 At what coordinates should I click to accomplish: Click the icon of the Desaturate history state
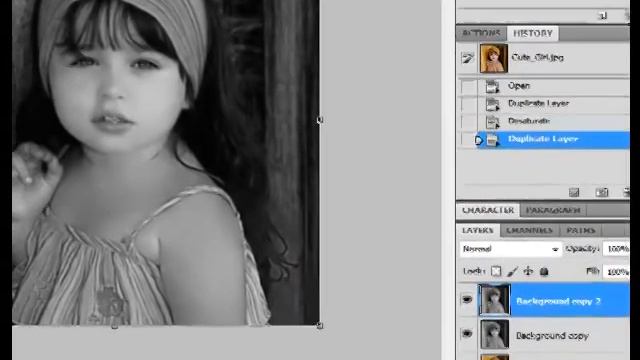click(493, 122)
